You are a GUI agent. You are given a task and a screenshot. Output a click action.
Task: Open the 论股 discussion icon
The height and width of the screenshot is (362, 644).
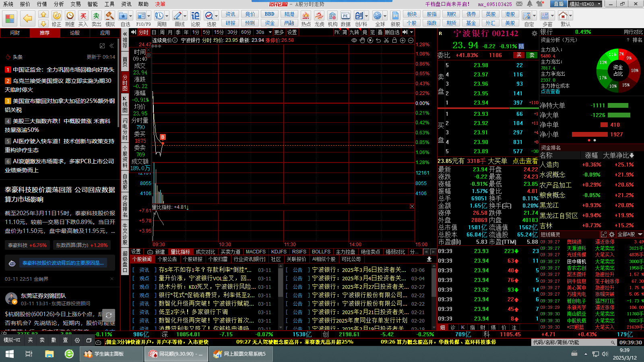pos(195,19)
